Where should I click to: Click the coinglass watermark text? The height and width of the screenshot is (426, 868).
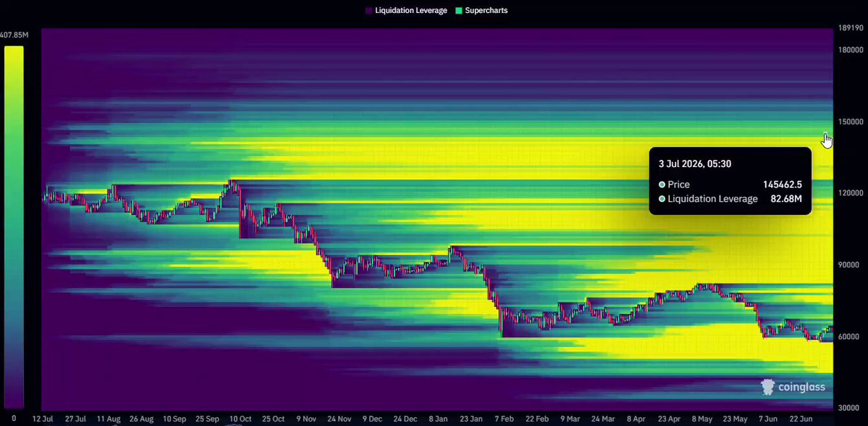tap(801, 387)
